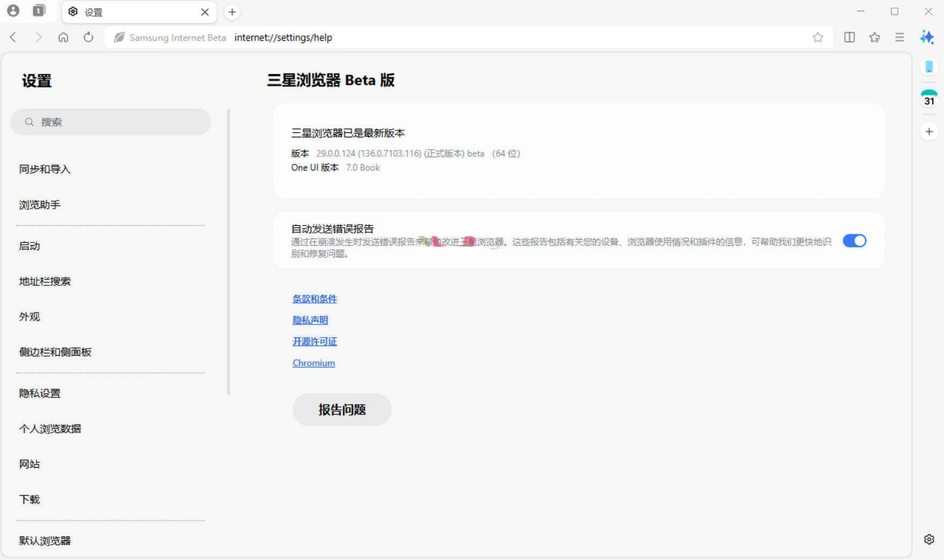Click inside the 搜索 search field
Viewport: 944px width, 560px height.
click(111, 122)
